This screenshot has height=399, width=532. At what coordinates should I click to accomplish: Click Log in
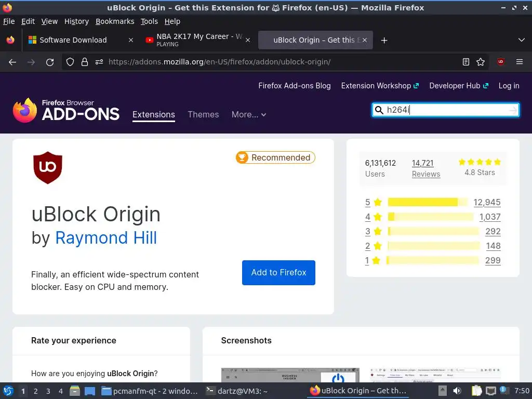(x=509, y=86)
